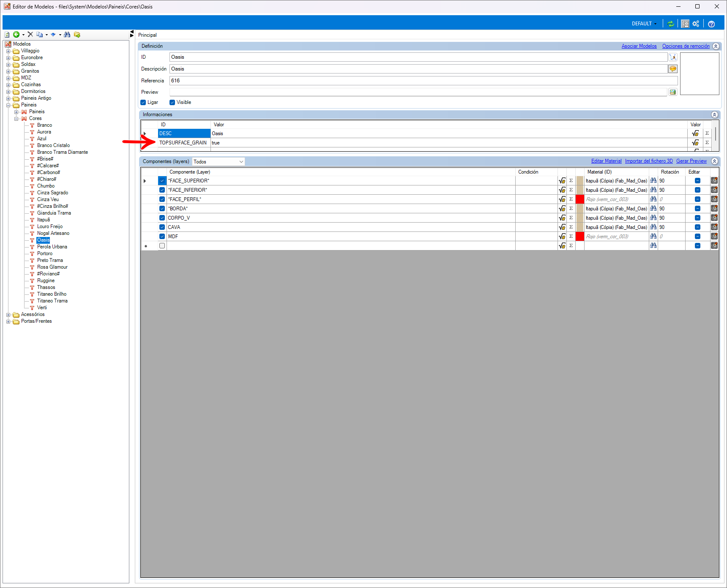Screen dimensions: 727x588
Task: Open the Asociar Modelos link
Action: tap(639, 46)
